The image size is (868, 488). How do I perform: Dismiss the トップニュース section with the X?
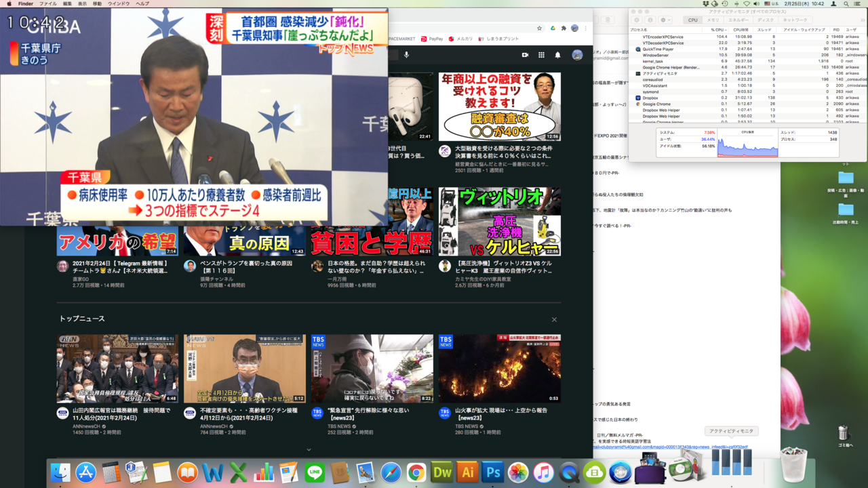pos(554,319)
